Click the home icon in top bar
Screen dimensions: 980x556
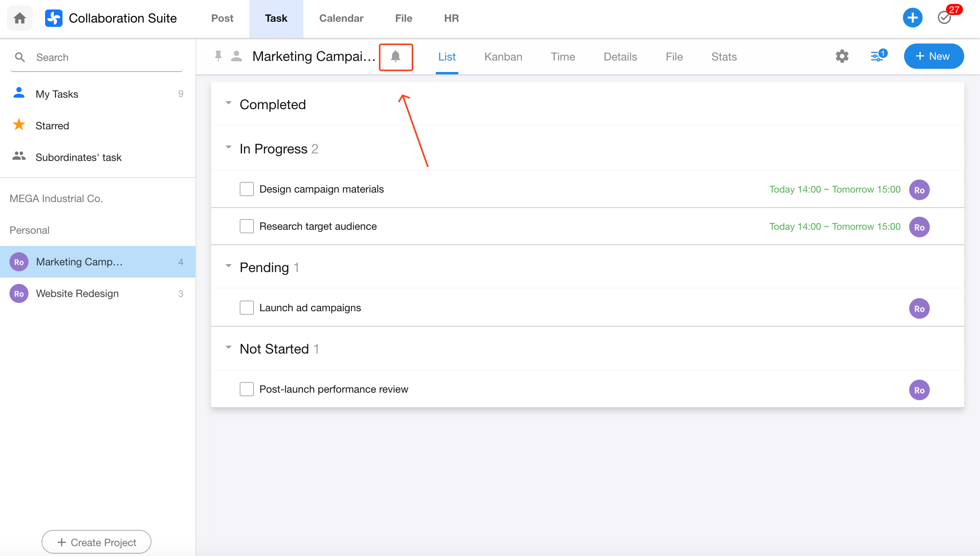click(x=20, y=18)
